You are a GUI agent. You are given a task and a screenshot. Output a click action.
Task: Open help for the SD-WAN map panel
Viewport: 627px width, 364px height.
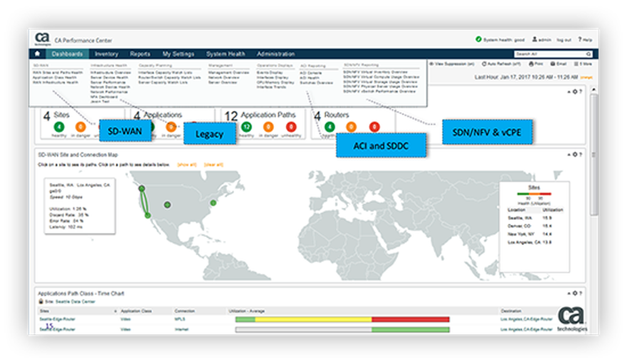[581, 155]
